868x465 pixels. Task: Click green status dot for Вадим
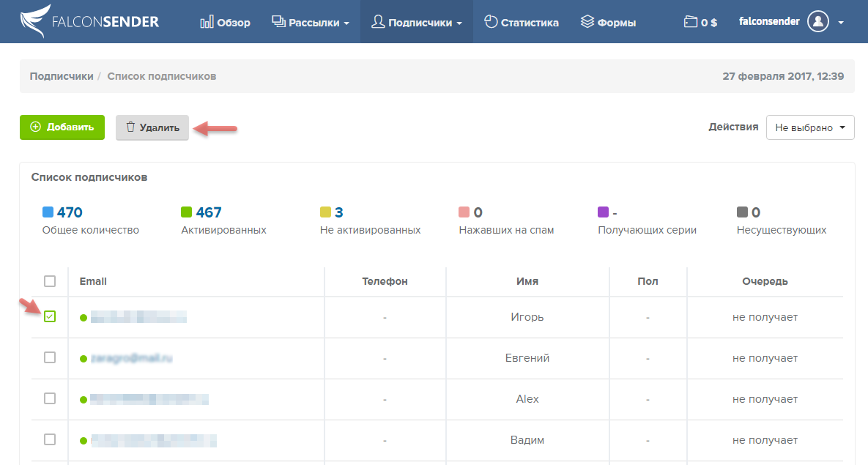pyautogui.click(x=84, y=441)
